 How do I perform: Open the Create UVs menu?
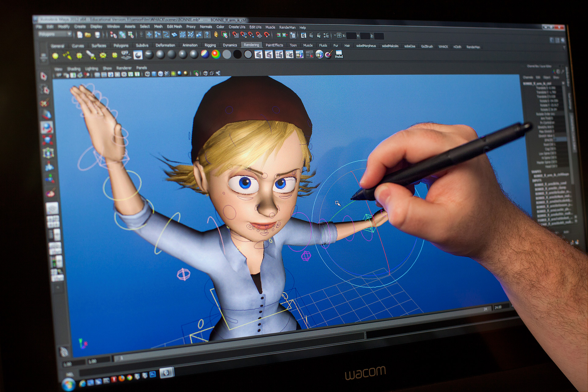click(x=237, y=27)
